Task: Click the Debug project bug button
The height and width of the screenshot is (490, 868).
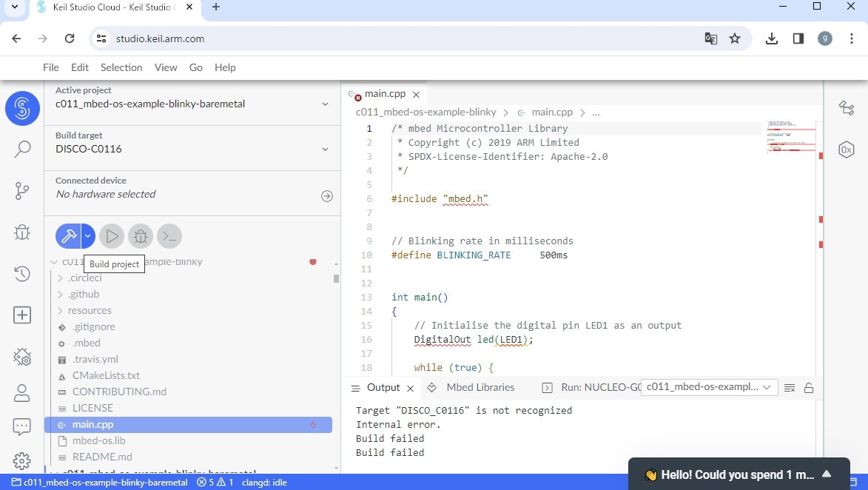Action: 141,236
